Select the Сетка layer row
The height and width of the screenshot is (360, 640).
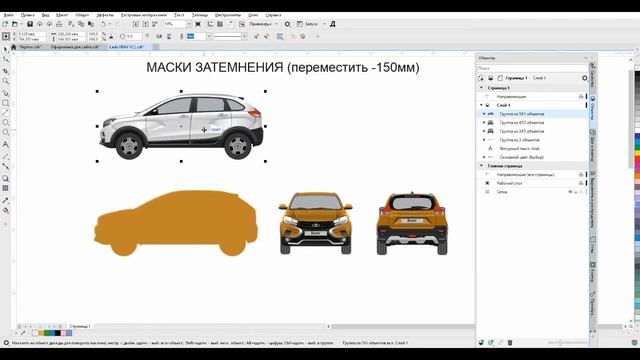click(x=532, y=191)
